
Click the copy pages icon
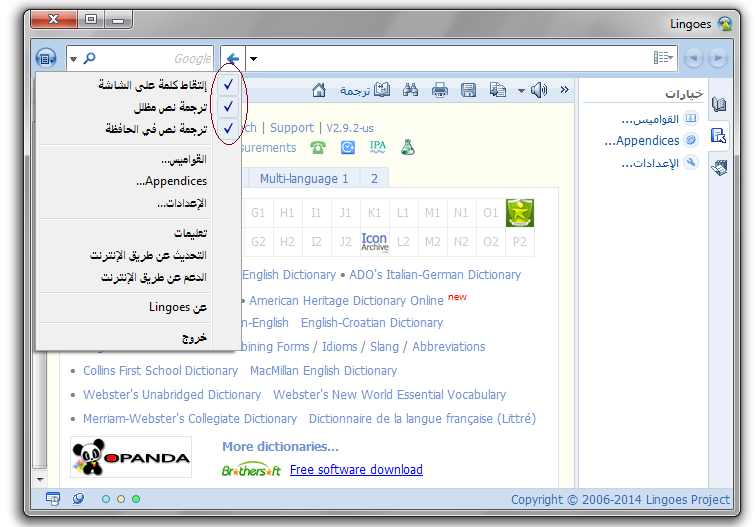point(498,90)
